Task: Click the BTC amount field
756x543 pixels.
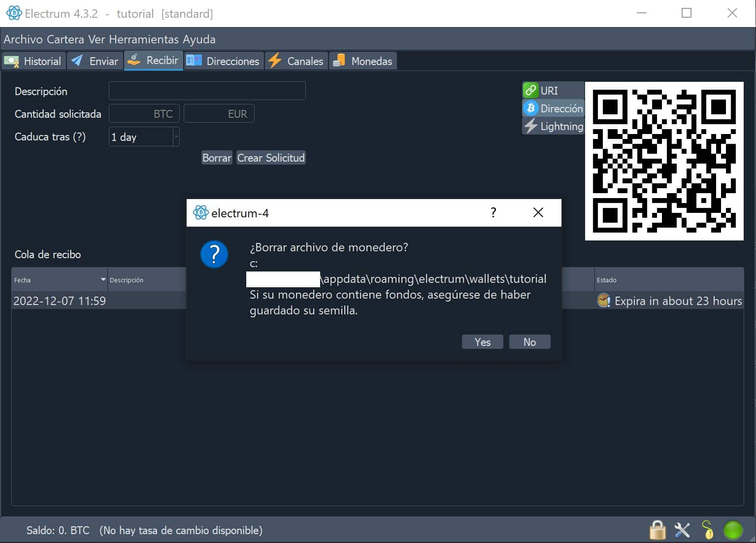Action: pos(144,113)
